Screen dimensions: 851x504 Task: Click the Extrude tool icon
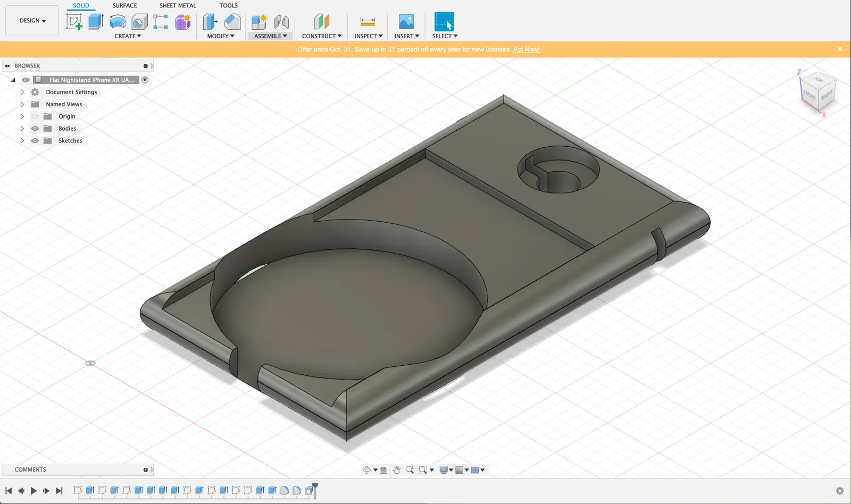(96, 22)
